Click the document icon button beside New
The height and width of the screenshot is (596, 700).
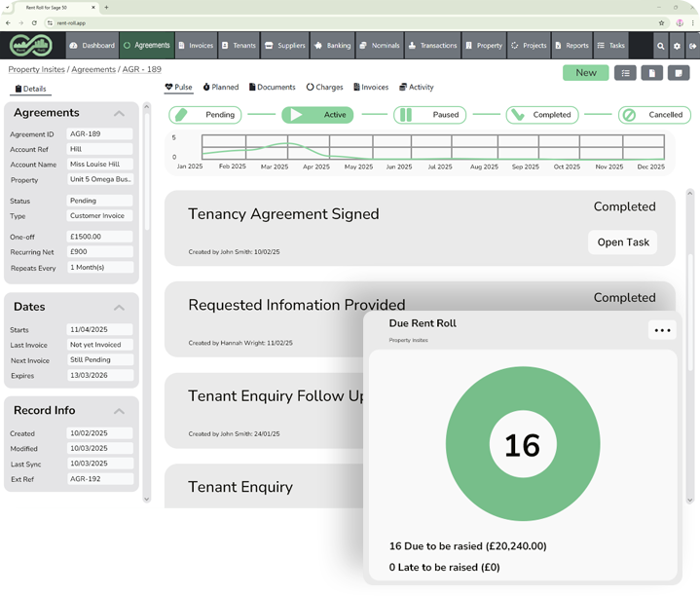coord(651,73)
